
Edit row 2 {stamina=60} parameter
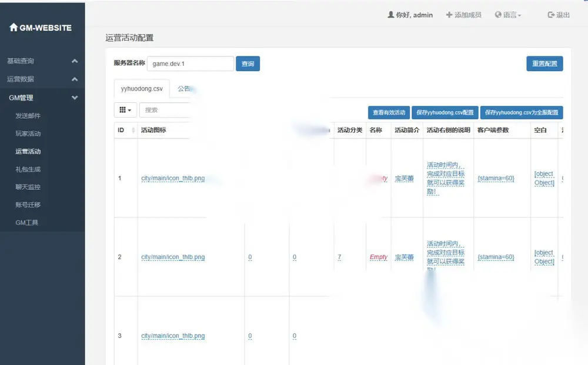pos(496,257)
